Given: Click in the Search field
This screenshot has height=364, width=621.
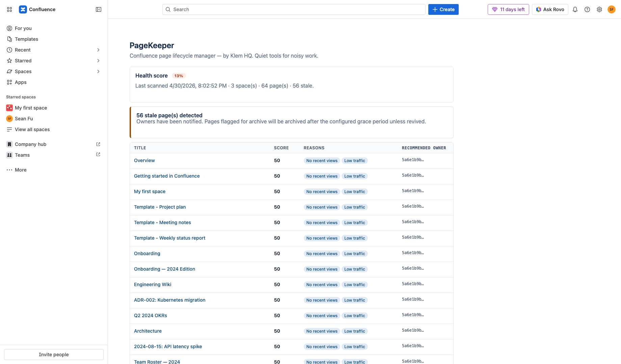Looking at the screenshot, I should 294,9.
